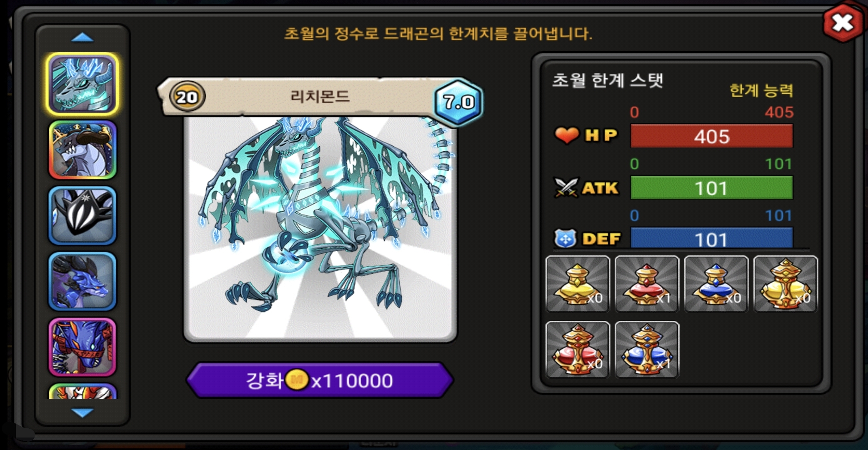Close the transcendence dialog with red X
This screenshot has width=868, height=450.
(843, 23)
